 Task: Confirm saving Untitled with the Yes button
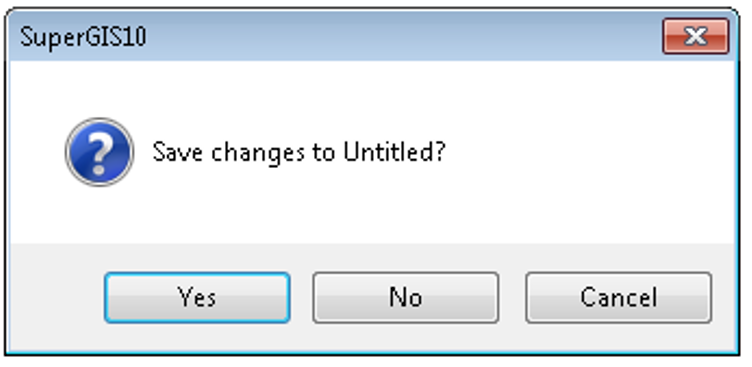pos(197,297)
